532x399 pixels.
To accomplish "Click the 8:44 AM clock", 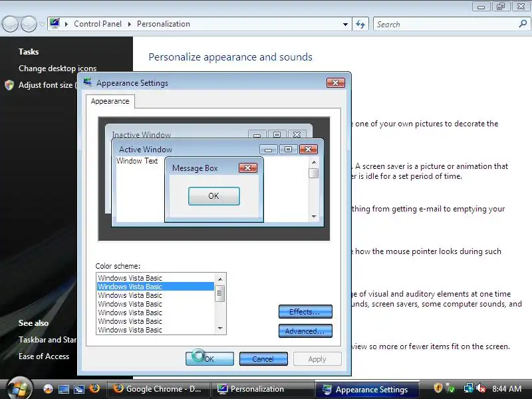I will [506, 389].
